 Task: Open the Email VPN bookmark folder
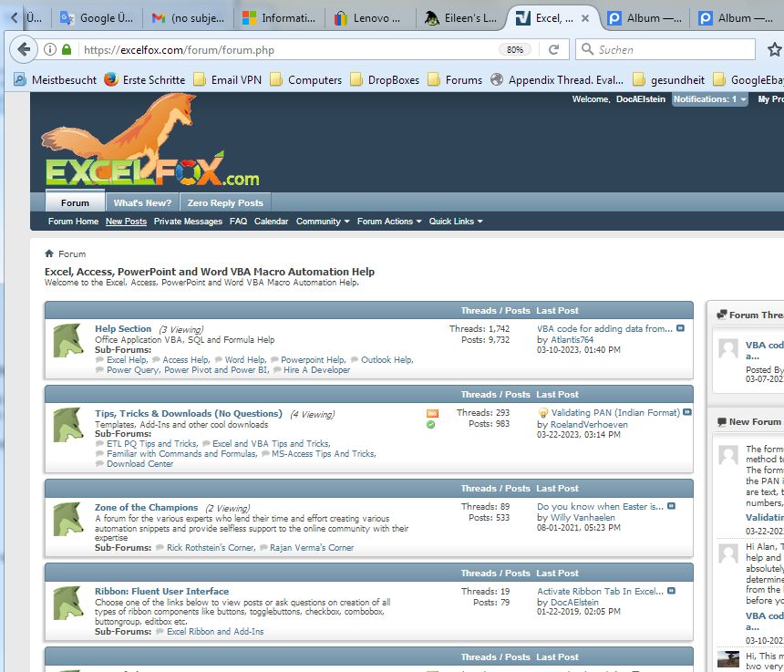tap(228, 80)
